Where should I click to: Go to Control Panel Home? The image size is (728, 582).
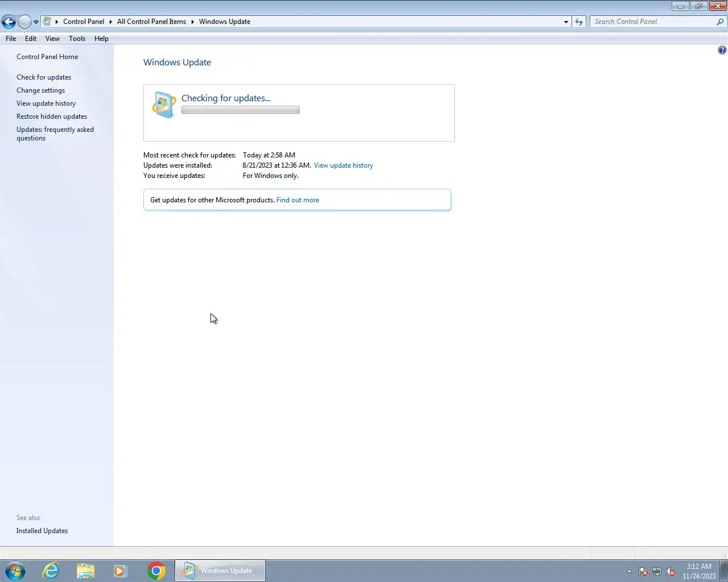point(47,57)
